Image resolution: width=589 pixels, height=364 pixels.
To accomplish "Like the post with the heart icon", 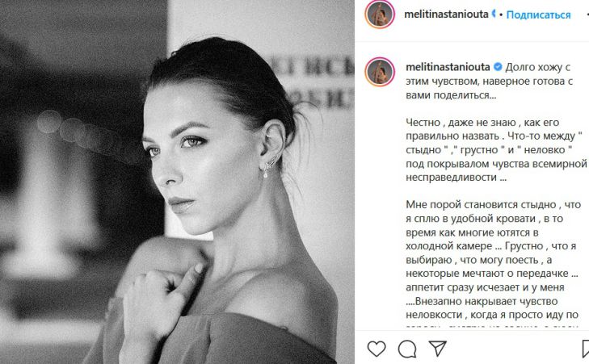I will pyautogui.click(x=377, y=349).
